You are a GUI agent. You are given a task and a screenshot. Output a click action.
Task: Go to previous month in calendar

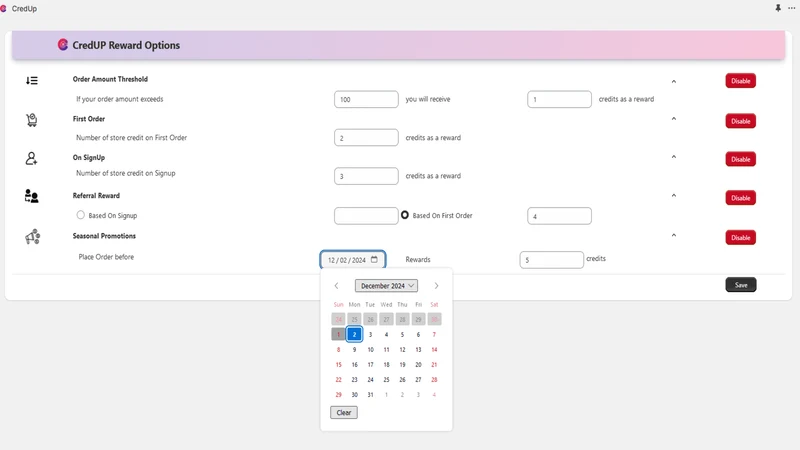point(336,286)
